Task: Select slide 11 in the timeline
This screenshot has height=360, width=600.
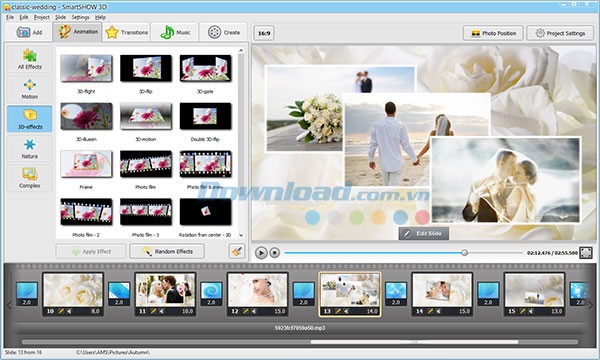Action: [165, 294]
